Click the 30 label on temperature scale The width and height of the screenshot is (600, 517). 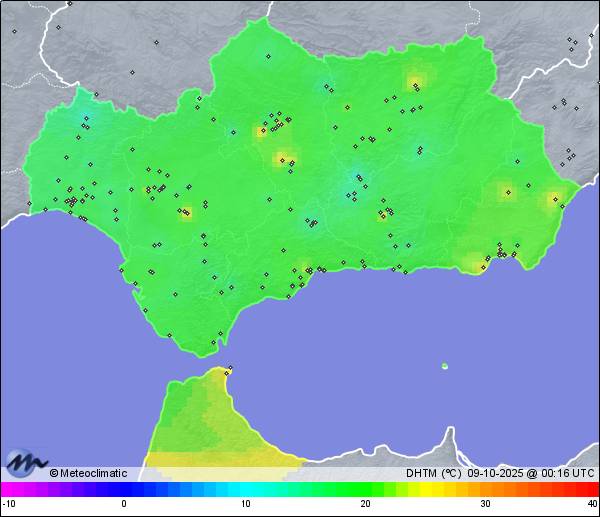coord(485,504)
